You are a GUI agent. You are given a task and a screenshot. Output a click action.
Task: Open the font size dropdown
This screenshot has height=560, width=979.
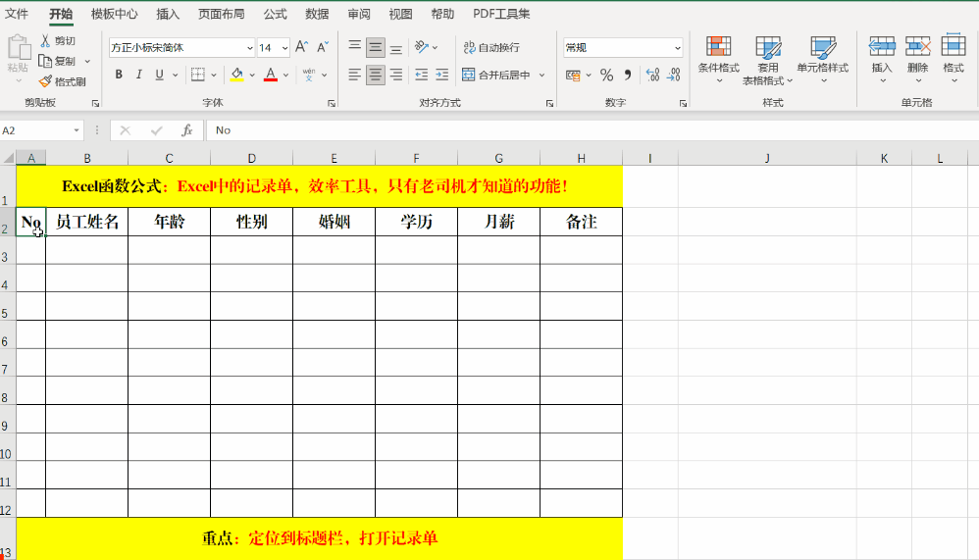click(284, 47)
